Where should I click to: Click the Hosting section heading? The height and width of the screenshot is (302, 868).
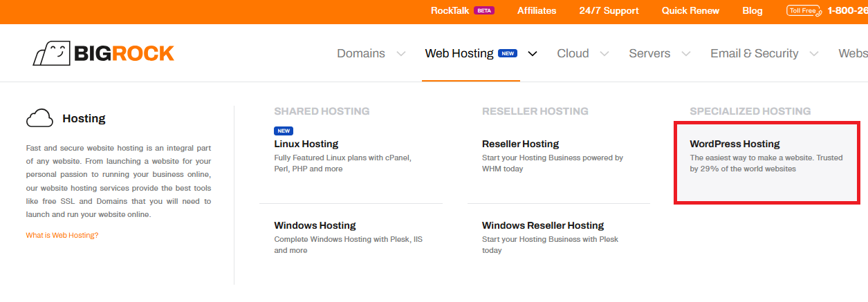click(x=84, y=118)
